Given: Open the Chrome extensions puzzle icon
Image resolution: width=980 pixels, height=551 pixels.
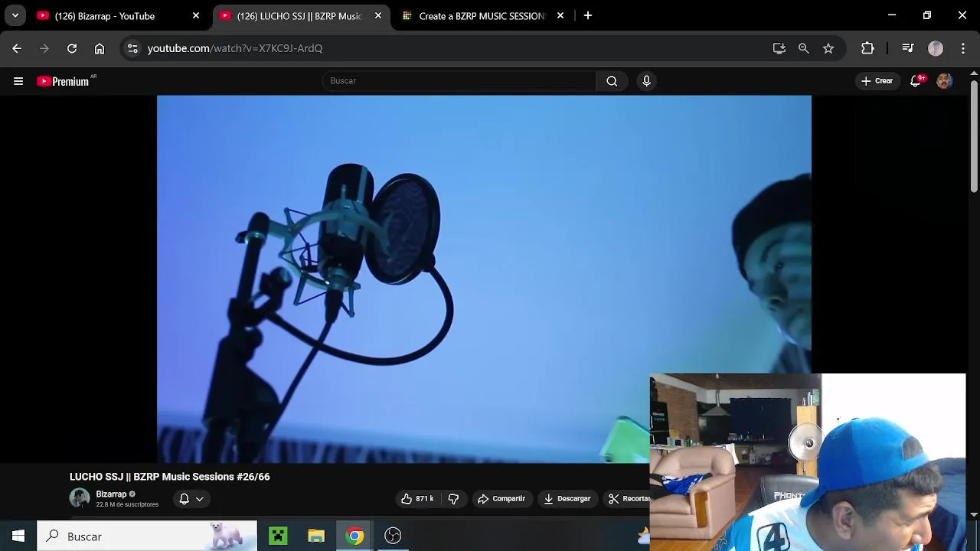Looking at the screenshot, I should pyautogui.click(x=867, y=48).
